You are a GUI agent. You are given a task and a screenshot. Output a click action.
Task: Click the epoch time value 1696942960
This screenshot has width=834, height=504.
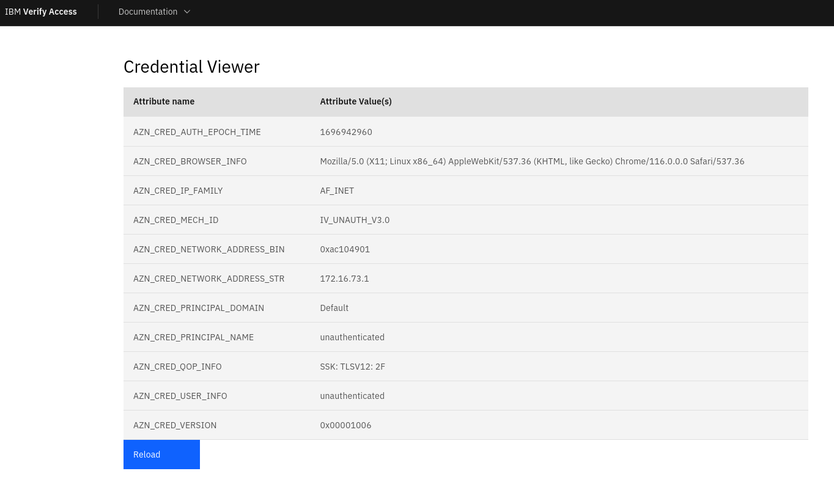[346, 132]
